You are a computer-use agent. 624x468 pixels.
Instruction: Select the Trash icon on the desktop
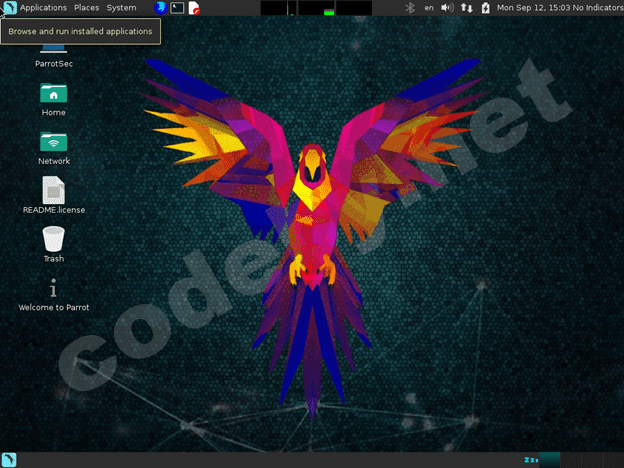53,244
